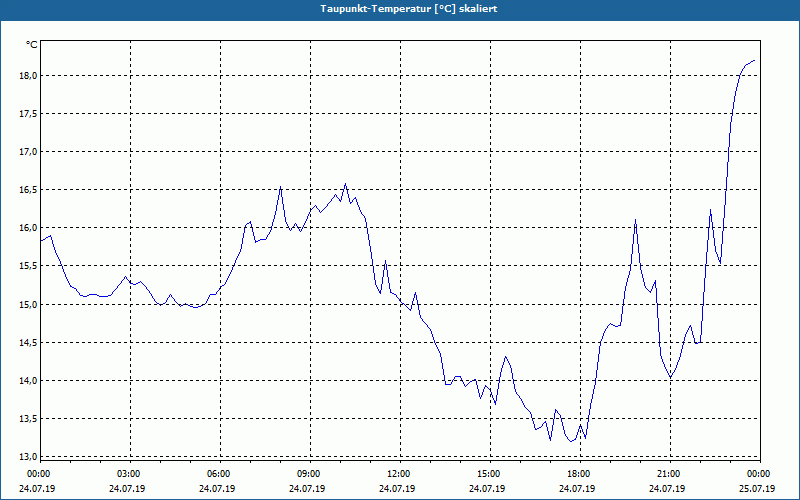Image resolution: width=800 pixels, height=500 pixels.
Task: Click the 13,0 y-axis label
Action: 29,456
